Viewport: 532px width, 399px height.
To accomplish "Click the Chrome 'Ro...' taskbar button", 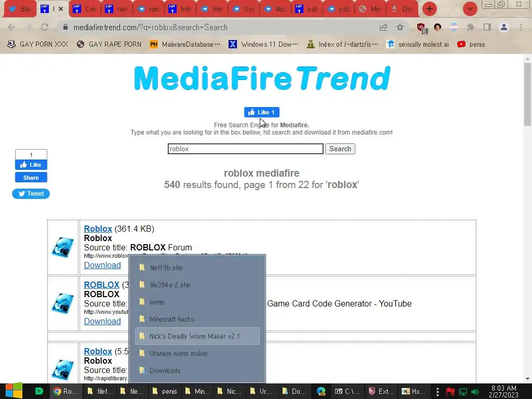I will pyautogui.click(x=66, y=391).
